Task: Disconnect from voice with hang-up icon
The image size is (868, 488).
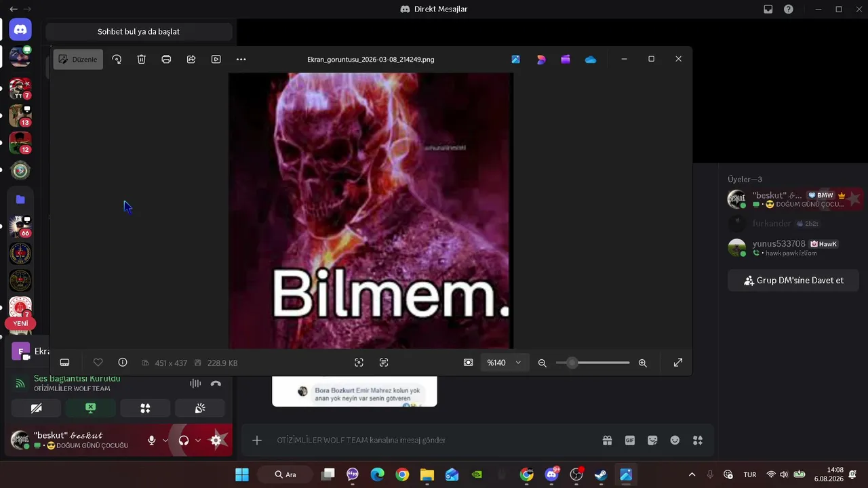Action: tap(216, 384)
